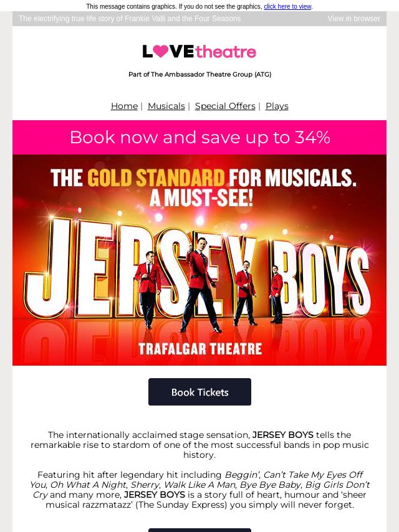Screen dimensions: 399x532
Task: Go to the Home navigation link
Action: [x=124, y=106]
